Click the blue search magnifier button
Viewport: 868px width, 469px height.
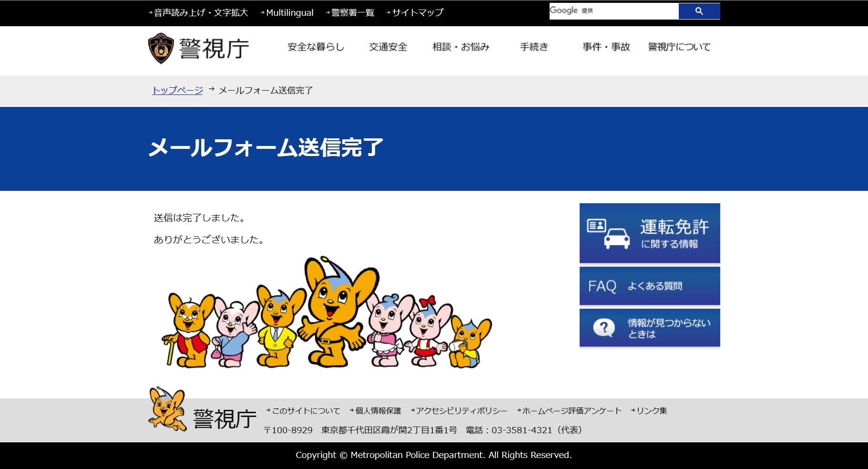tap(699, 11)
